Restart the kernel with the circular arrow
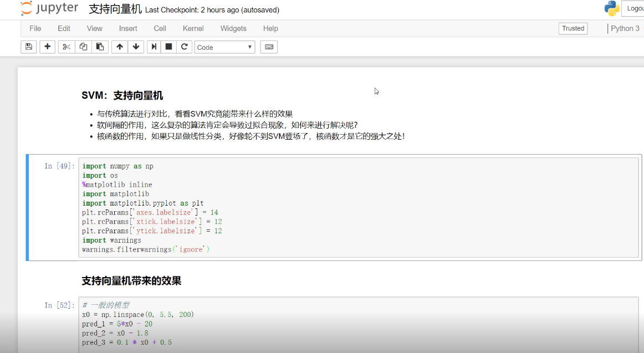 185,47
